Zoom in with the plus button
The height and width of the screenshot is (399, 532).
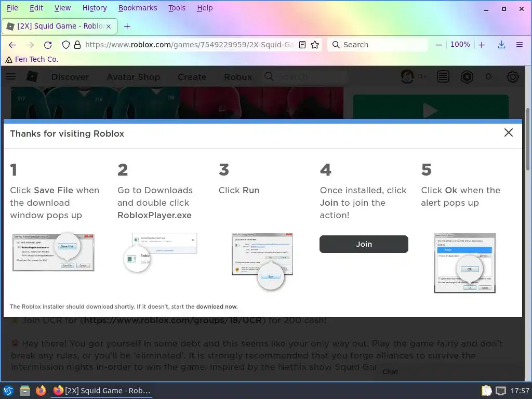coord(482,45)
